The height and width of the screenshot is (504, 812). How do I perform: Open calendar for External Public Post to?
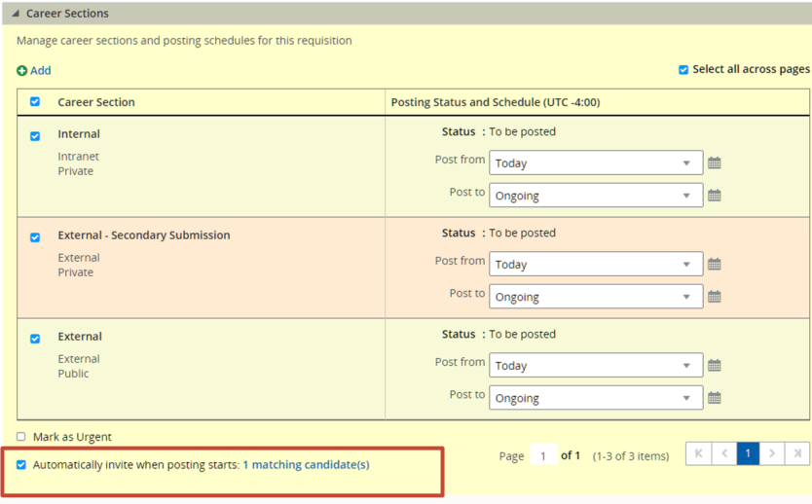click(714, 398)
